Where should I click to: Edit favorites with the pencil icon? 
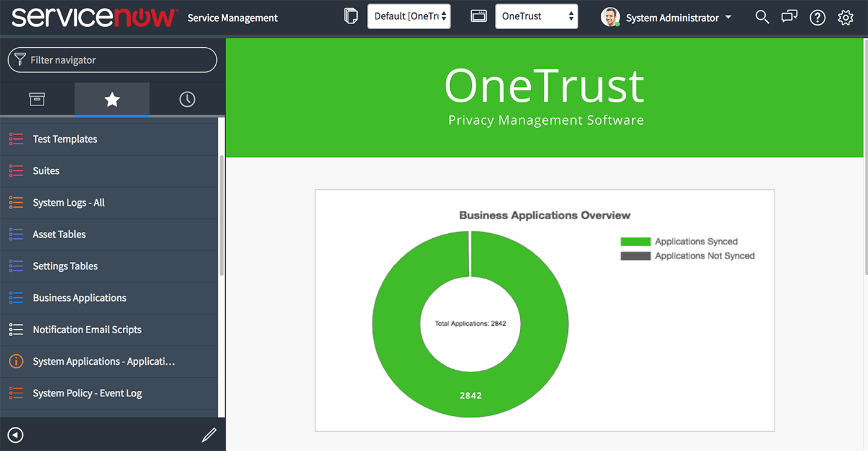(x=209, y=435)
